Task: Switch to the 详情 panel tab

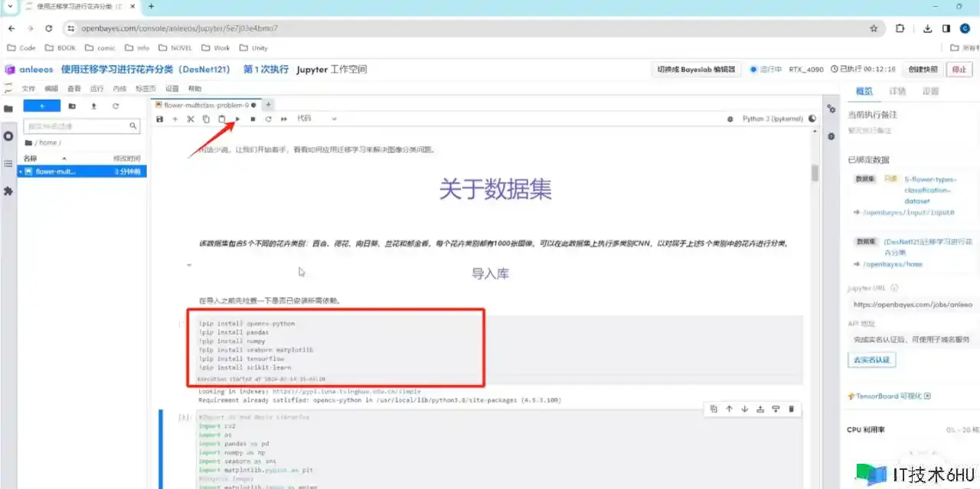Action: (897, 91)
